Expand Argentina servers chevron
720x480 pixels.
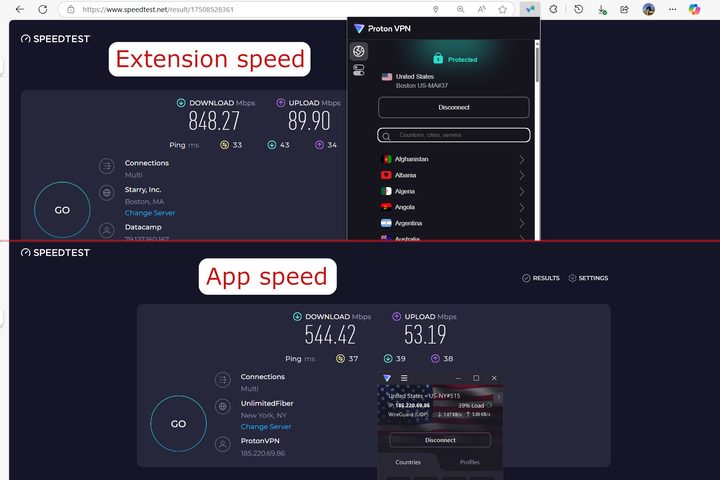point(521,224)
